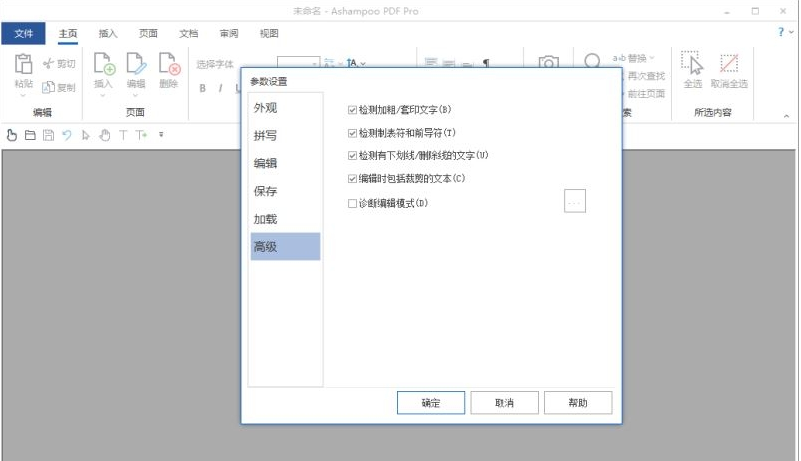Expand the 插入 page dropdown arrow
The height and width of the screenshot is (461, 801).
[x=103, y=95]
